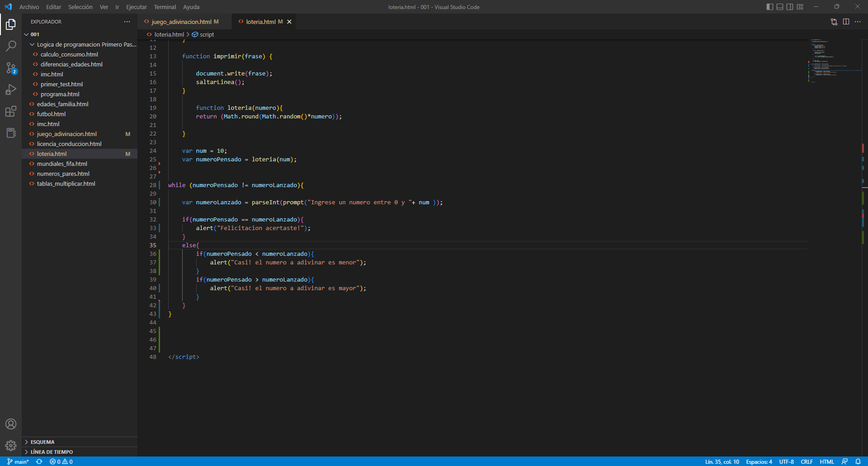Click script in the breadcrumb
868x466 pixels.
(207, 34)
